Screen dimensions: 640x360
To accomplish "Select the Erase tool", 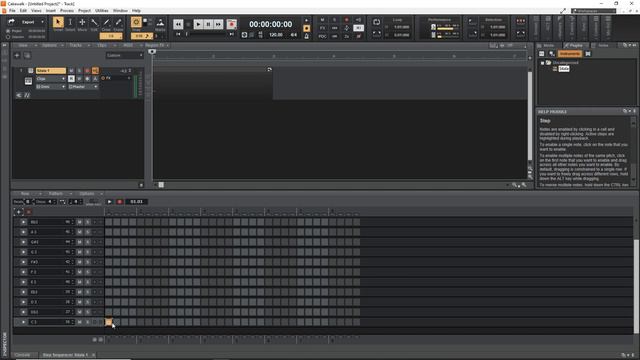I will tap(118, 22).
